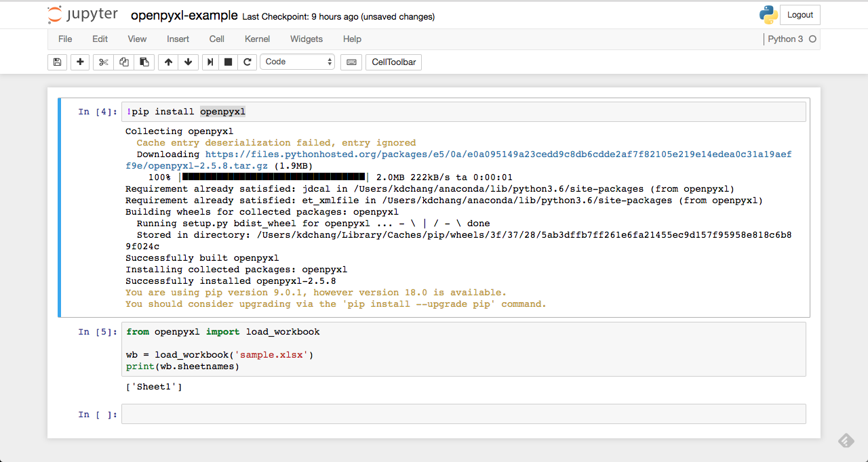Open the Kernel menu

pos(257,39)
